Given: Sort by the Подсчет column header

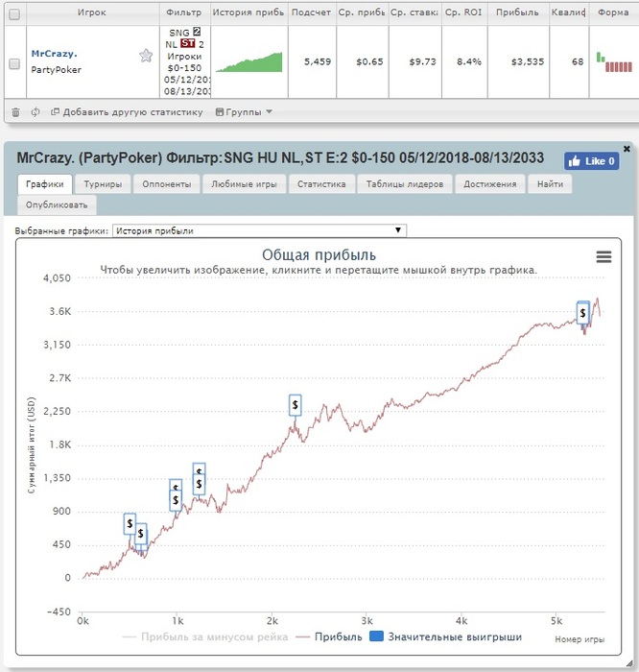Looking at the screenshot, I should click(x=312, y=12).
